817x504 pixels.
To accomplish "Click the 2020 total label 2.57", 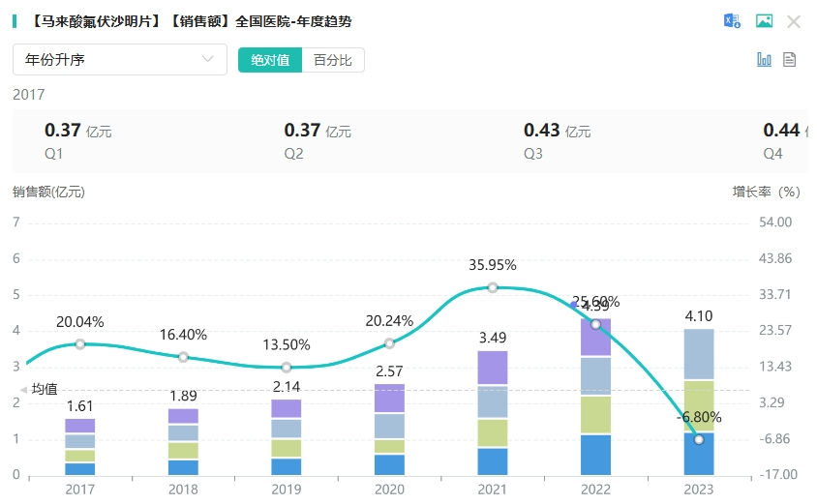I will [389, 371].
